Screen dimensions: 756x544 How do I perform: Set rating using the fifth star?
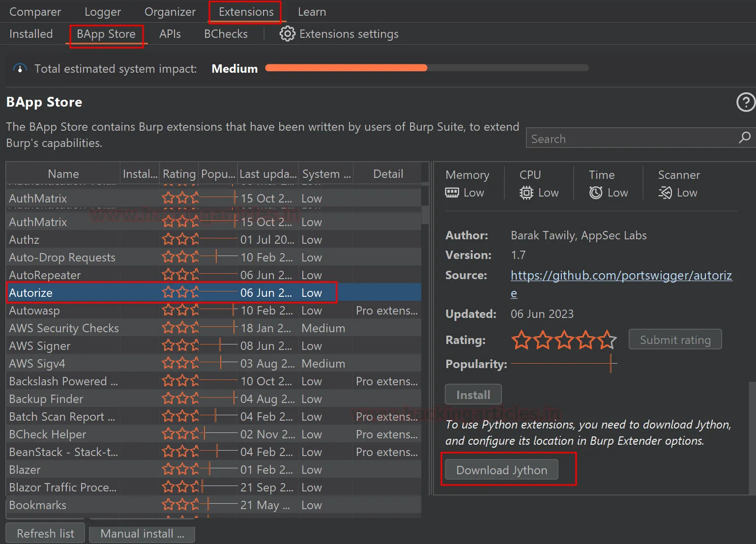coord(608,340)
